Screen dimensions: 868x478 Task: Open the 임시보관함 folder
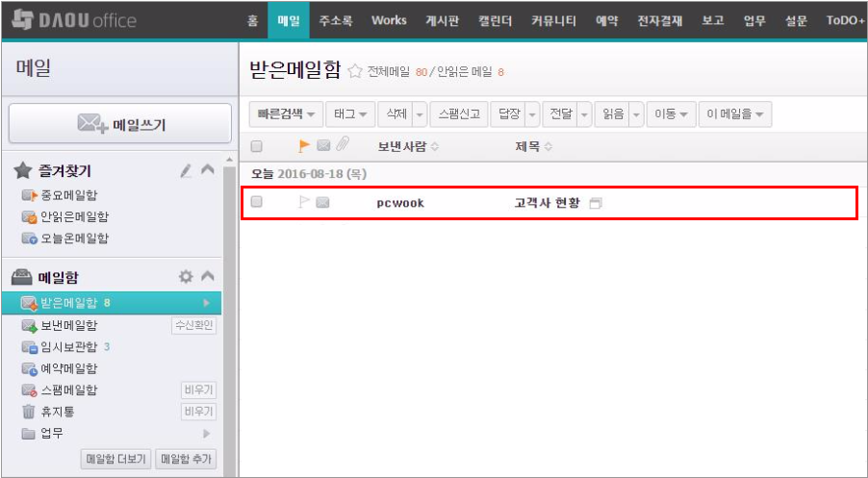(69, 347)
